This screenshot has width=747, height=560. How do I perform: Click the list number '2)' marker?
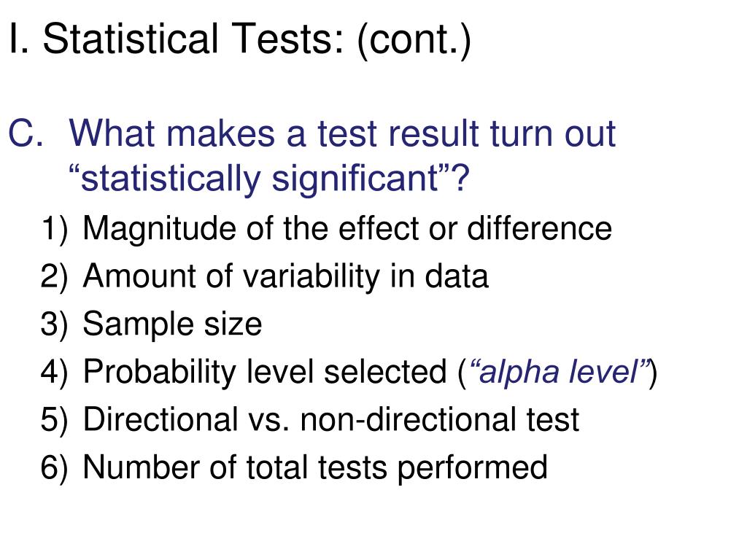click(x=55, y=276)
